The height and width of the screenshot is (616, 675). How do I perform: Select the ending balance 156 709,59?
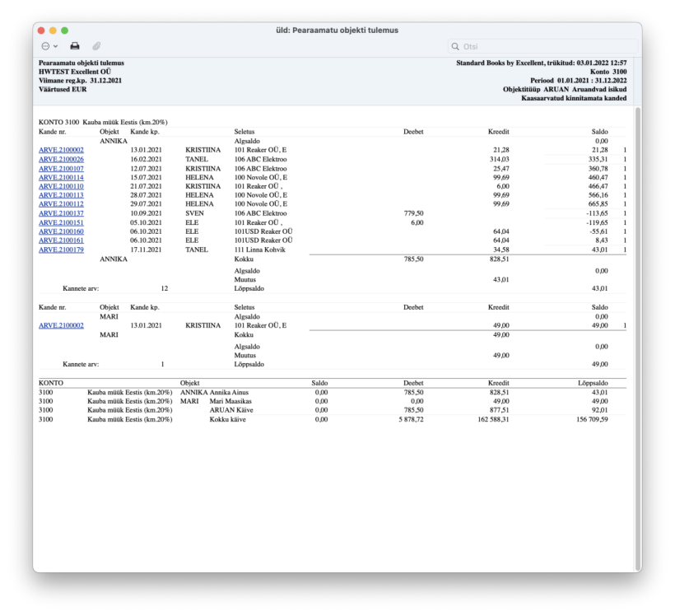592,419
